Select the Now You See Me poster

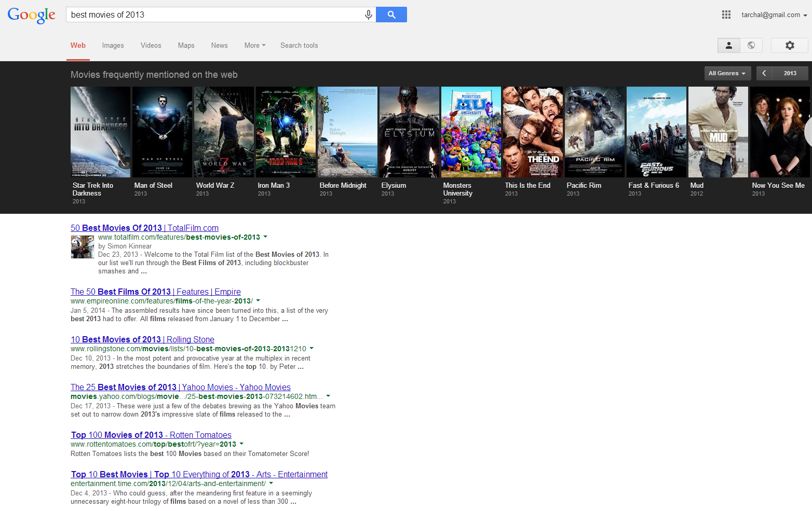(x=780, y=132)
